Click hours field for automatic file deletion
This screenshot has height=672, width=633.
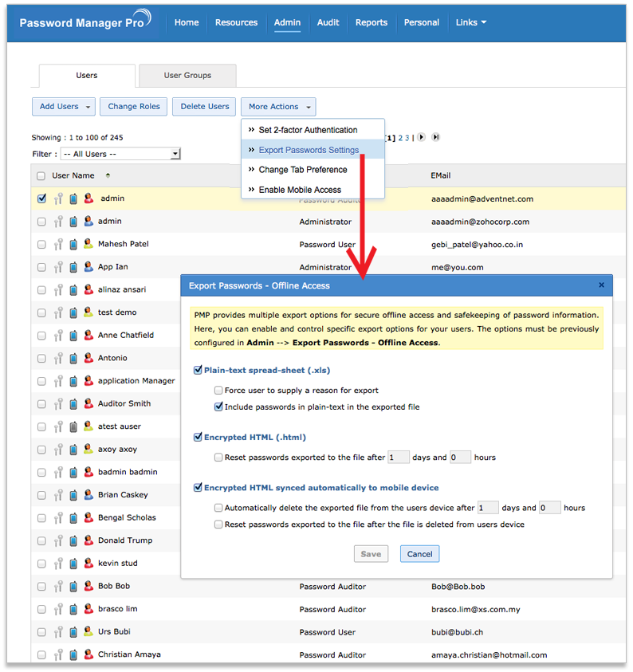pyautogui.click(x=550, y=508)
